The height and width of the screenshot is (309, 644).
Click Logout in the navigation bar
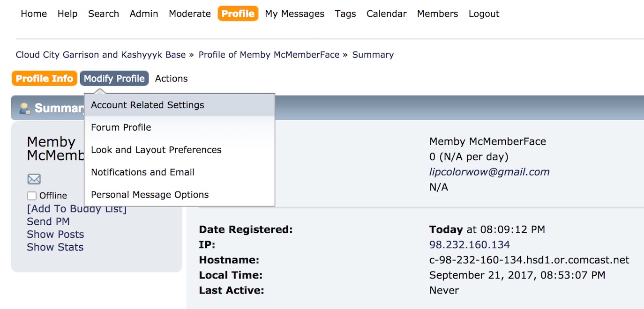[484, 14]
